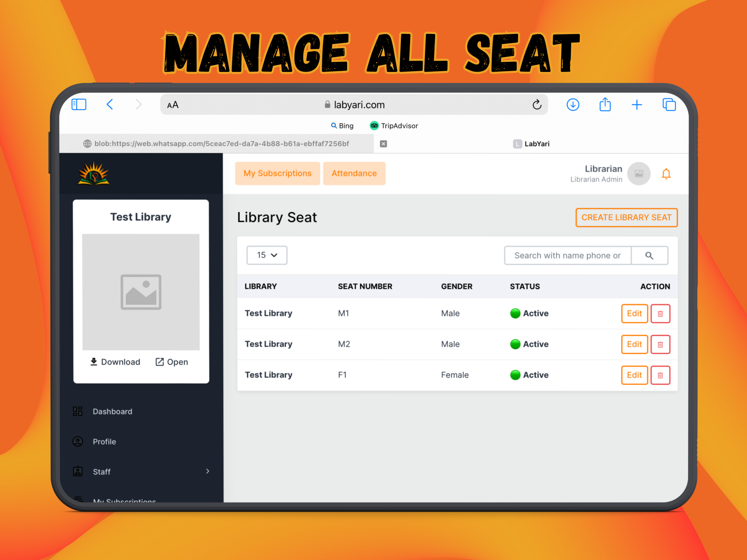Open My Subscriptions in the top bar

(278, 173)
